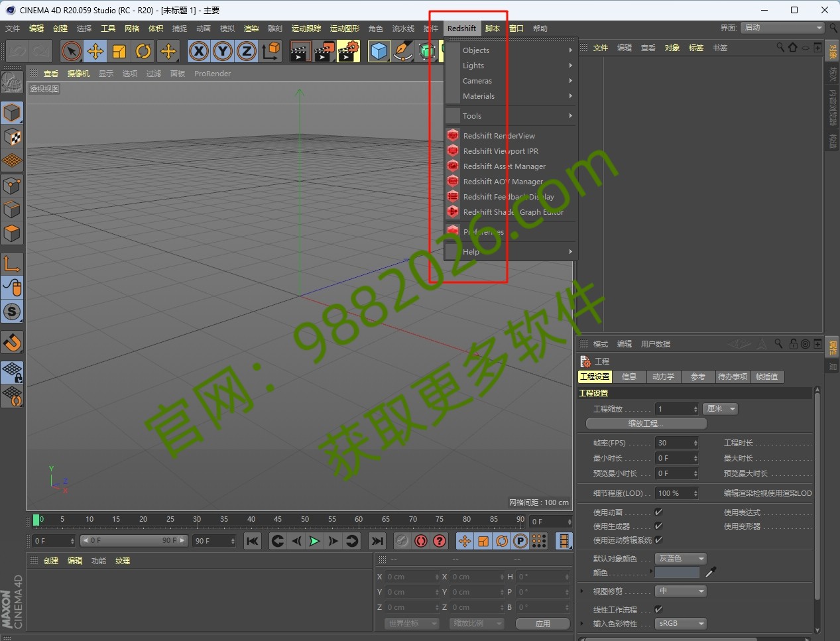This screenshot has width=840, height=641.
Task: Expand the Redshift Help submenu
Action: [x=511, y=252]
